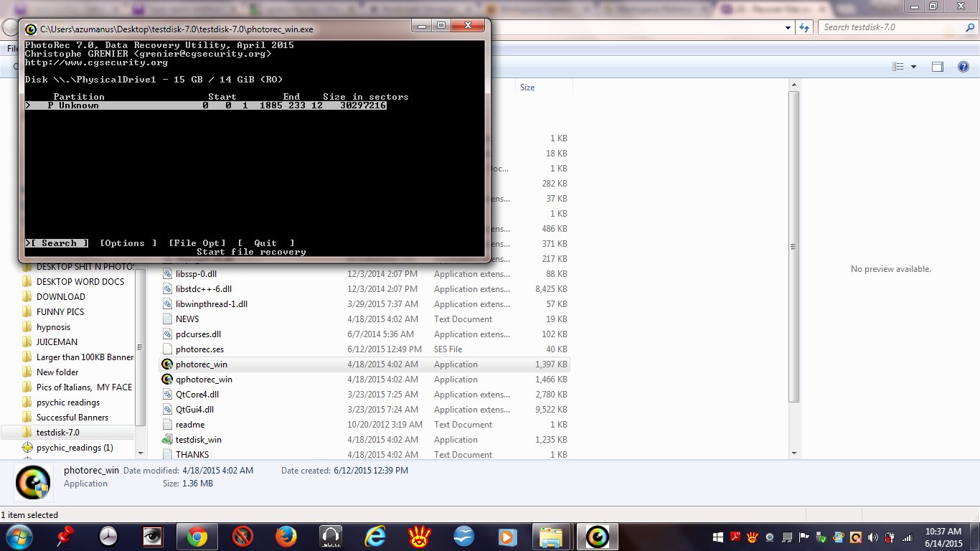Switch to Google Chrome in taskbar
The image size is (980, 551).
tap(197, 536)
